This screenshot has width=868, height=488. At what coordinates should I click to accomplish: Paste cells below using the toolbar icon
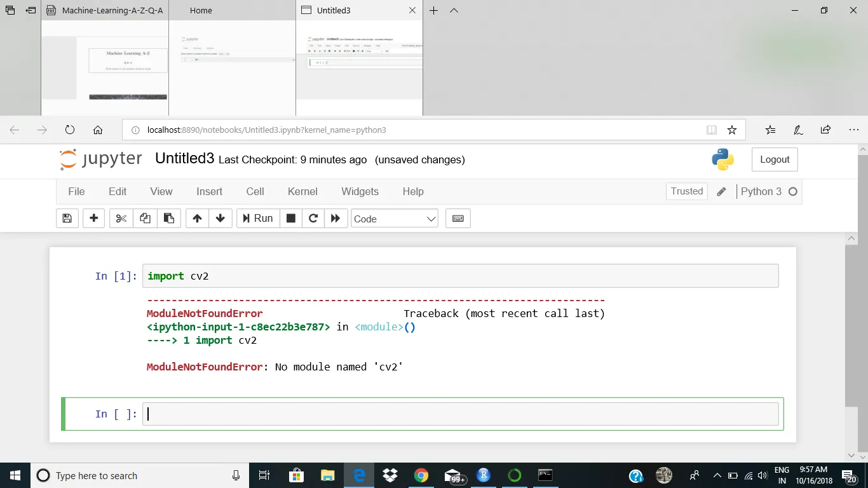coord(169,219)
